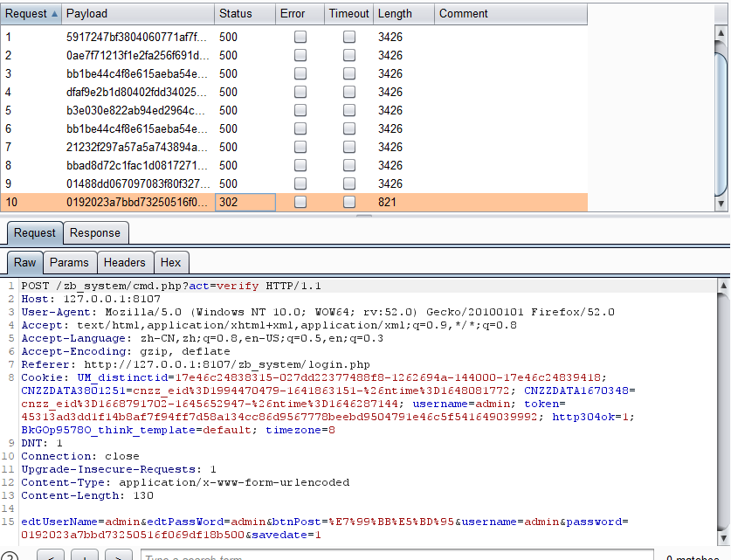The height and width of the screenshot is (560, 731).
Task: Click the Content-Length: 130 line
Action: (87, 495)
